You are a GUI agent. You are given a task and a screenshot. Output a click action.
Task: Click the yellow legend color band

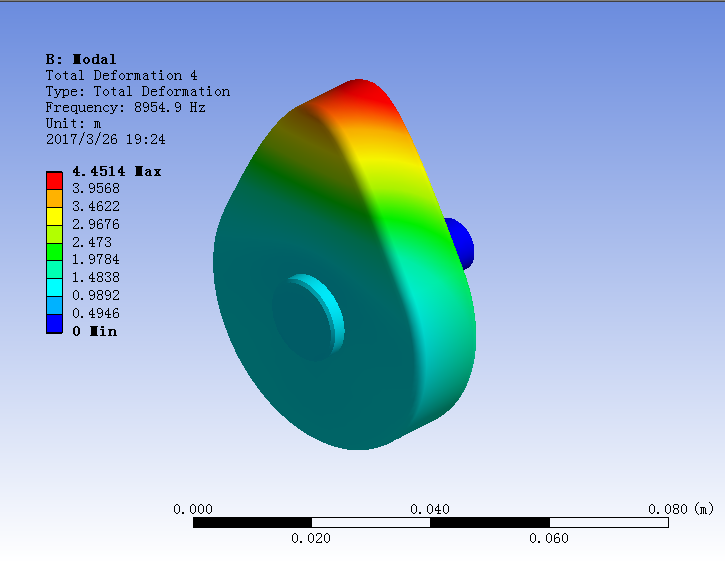pyautogui.click(x=54, y=216)
